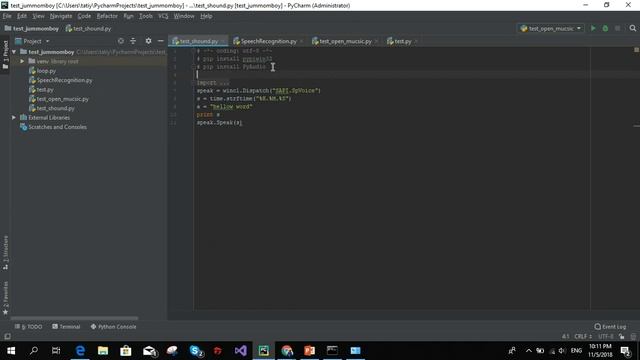The image size is (640, 360).
Task: Open the Code menu
Action: pyautogui.click(x=84, y=16)
